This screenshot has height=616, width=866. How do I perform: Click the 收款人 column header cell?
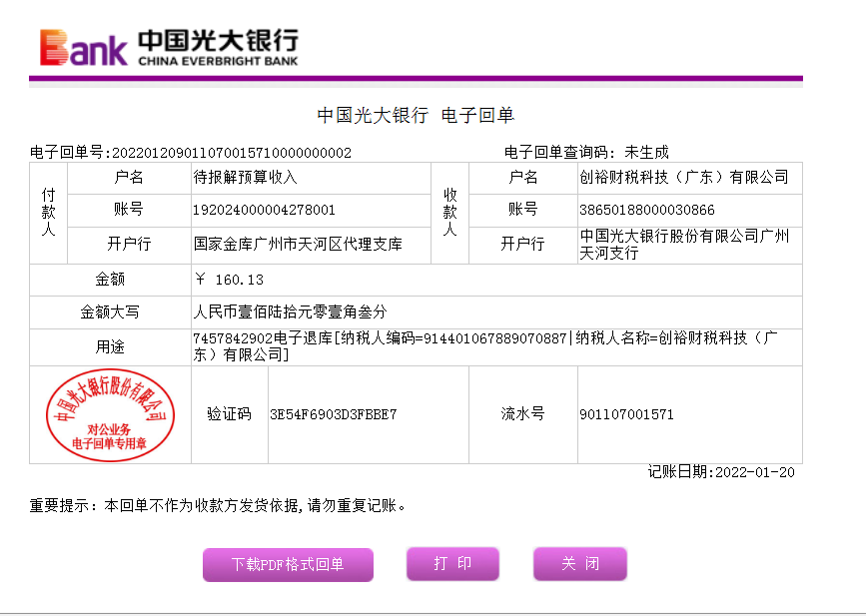click(450, 213)
